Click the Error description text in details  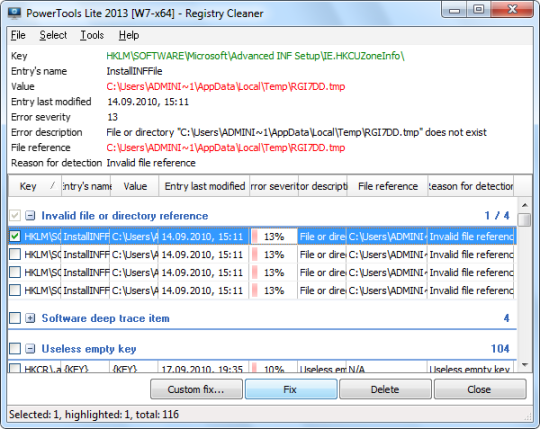[x=296, y=132]
